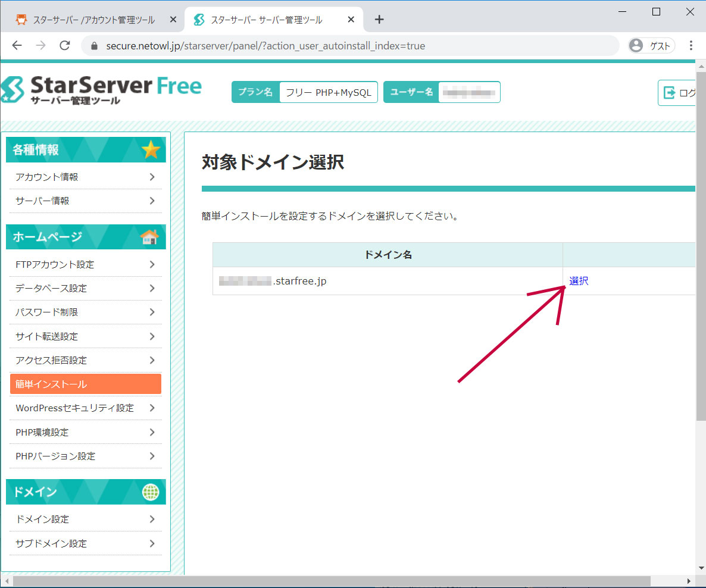
Task: Open PHPバージョン設定
Action: [86, 456]
